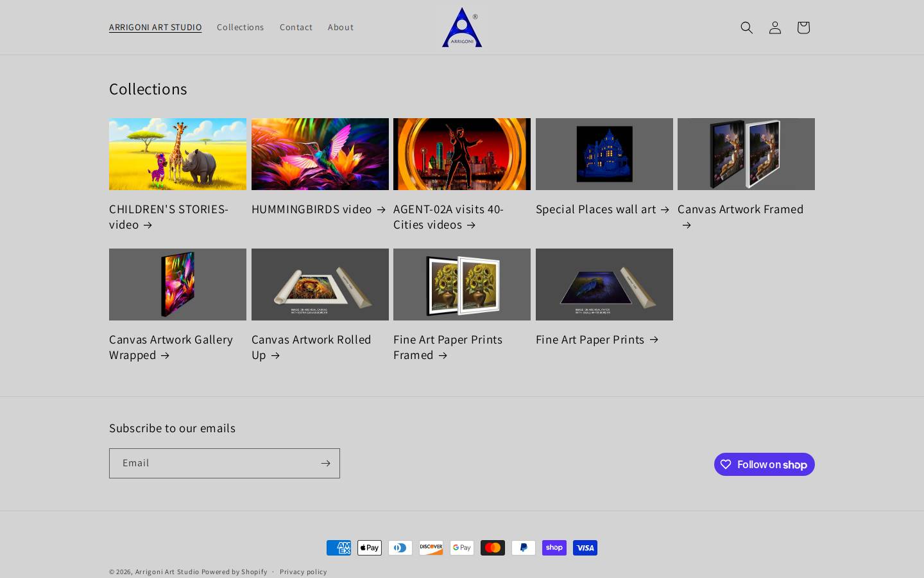
Task: Open Canvas Artwork Rolled Up link
Action: tap(311, 347)
